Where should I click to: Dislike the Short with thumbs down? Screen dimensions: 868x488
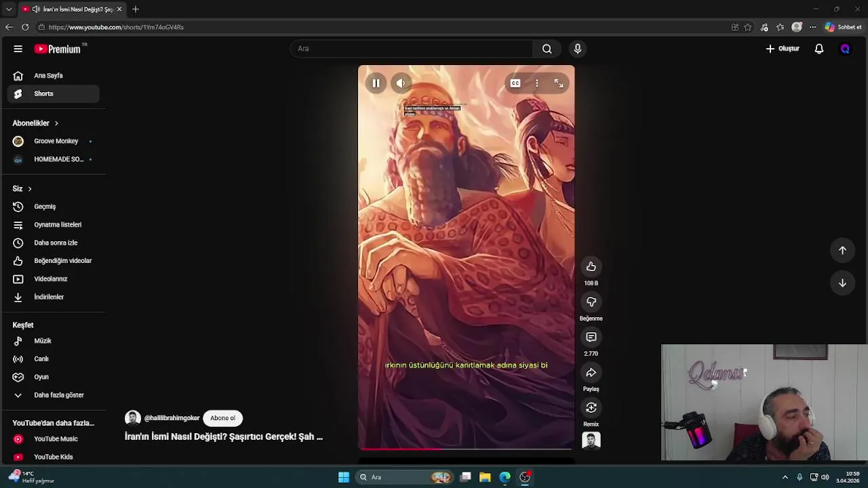[591, 302]
